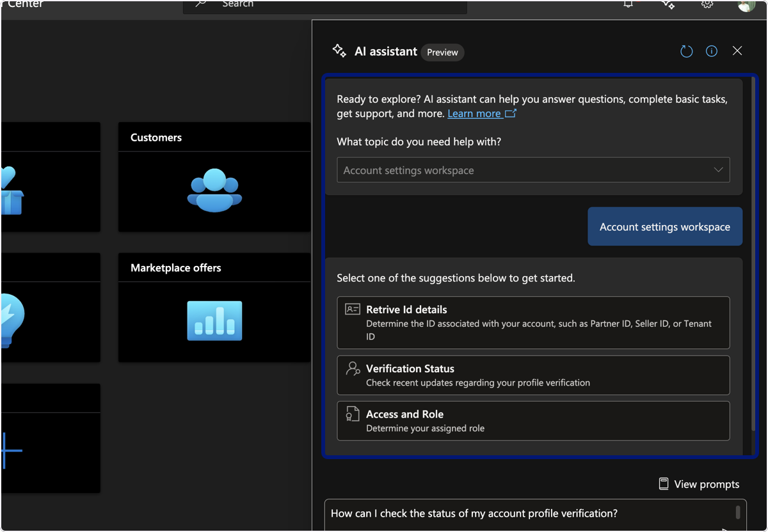
Task: Click the AI sparkle icon in top bar
Action: coord(668,4)
